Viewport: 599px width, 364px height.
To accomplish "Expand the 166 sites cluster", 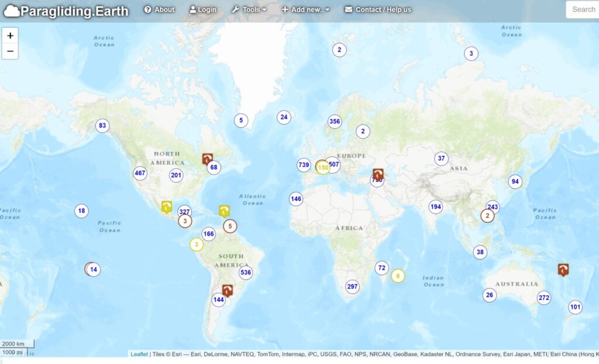I will (209, 234).
